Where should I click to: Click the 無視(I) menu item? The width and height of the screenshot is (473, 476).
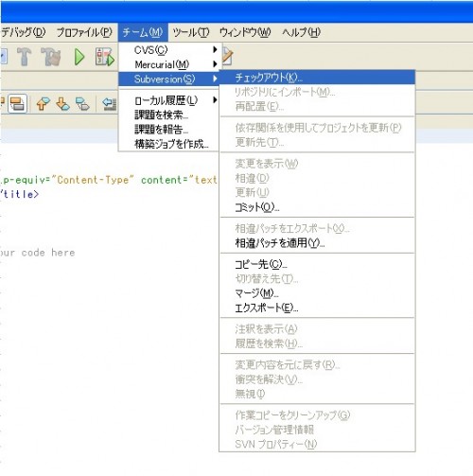(x=317, y=394)
